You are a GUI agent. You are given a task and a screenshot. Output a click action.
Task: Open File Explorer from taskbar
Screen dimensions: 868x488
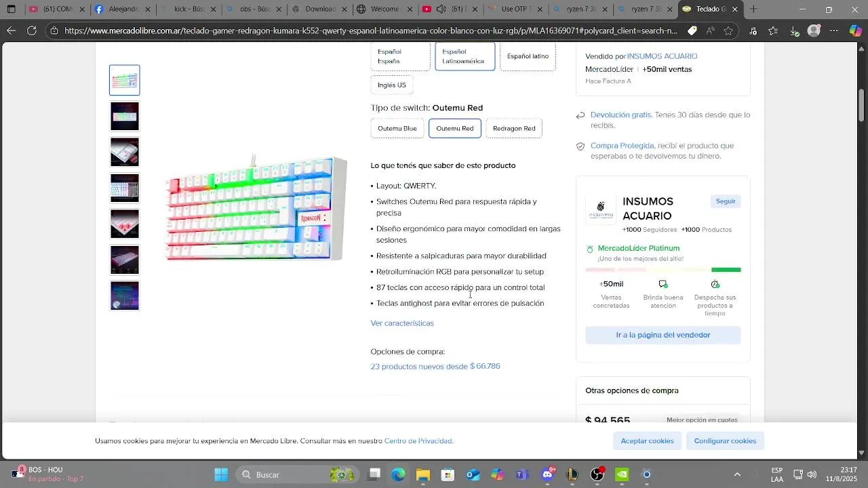tap(423, 474)
